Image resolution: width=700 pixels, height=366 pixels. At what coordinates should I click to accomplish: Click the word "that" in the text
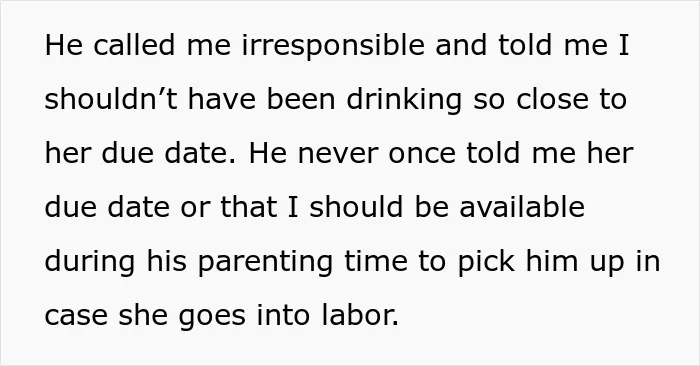[248, 207]
